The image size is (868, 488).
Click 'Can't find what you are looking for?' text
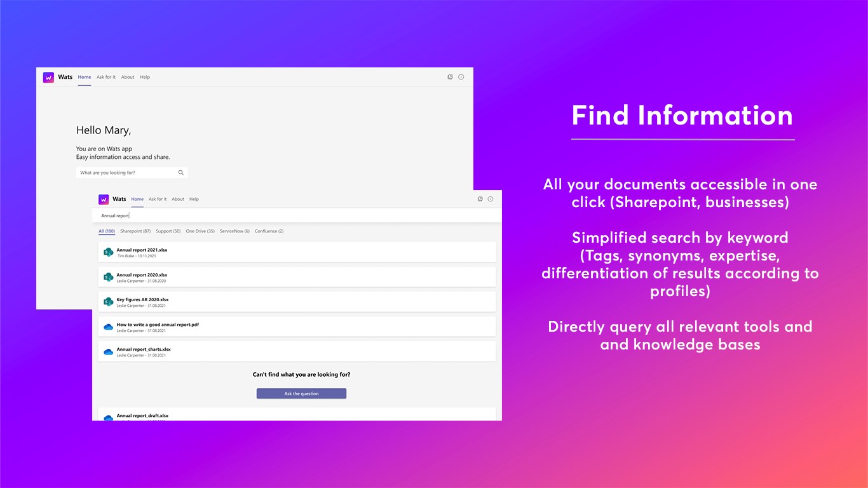point(301,375)
